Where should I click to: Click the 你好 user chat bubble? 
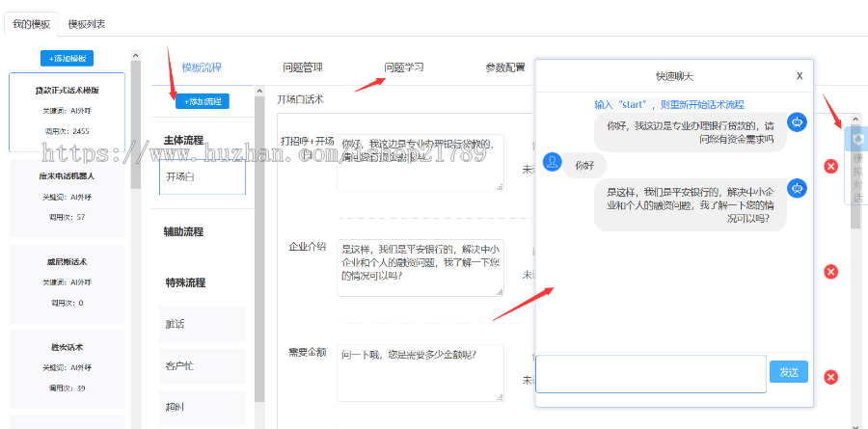pos(584,166)
